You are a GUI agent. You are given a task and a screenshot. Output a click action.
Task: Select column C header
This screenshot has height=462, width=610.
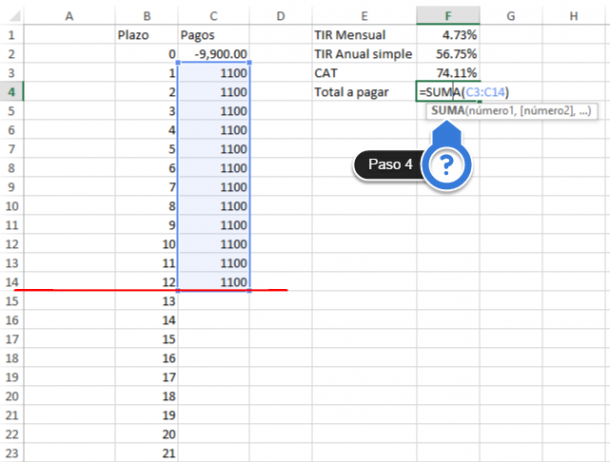213,15
